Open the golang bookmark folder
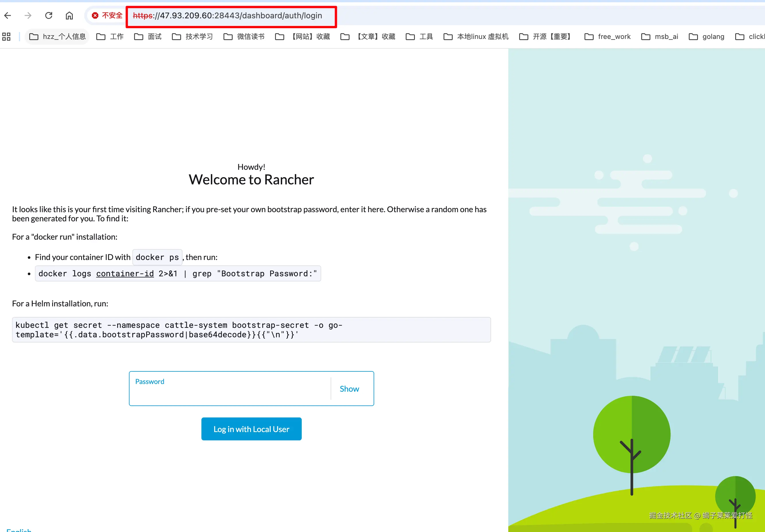Image resolution: width=765 pixels, height=532 pixels. click(707, 37)
